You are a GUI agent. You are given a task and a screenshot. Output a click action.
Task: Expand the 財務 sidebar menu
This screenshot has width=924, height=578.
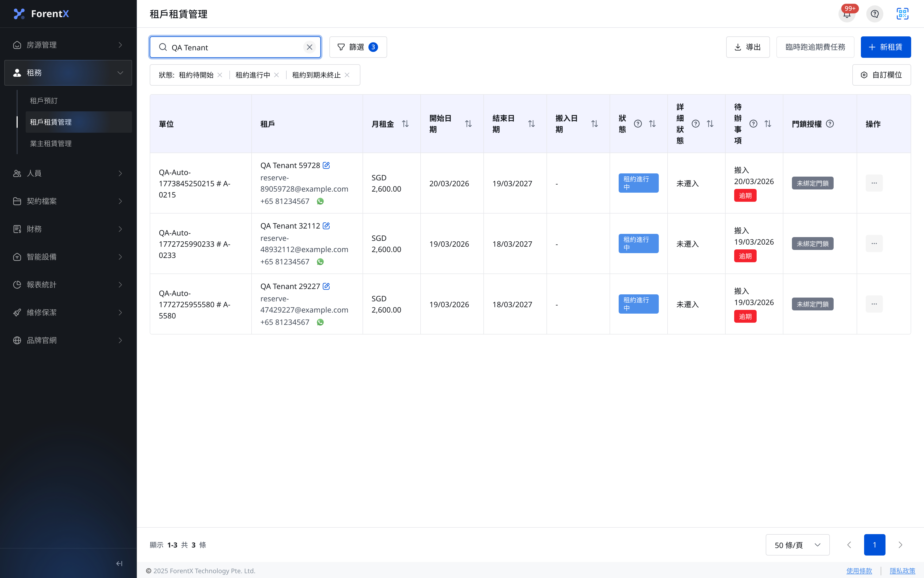(68, 229)
